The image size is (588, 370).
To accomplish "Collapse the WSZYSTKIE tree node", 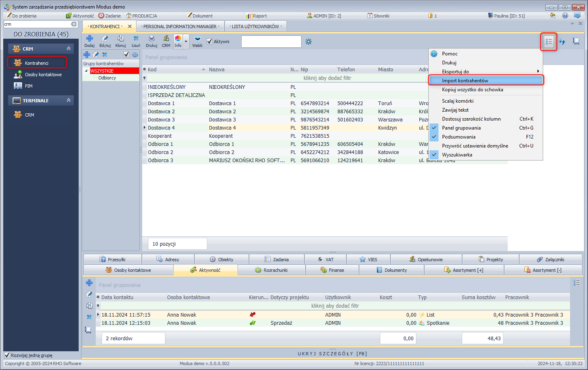I will [86, 71].
